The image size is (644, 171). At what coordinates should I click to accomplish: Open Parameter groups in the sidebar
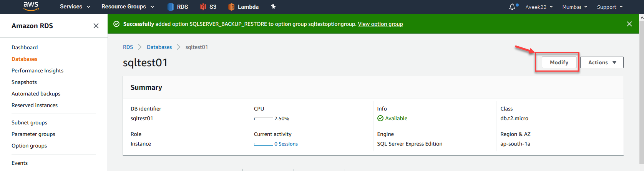(33, 134)
